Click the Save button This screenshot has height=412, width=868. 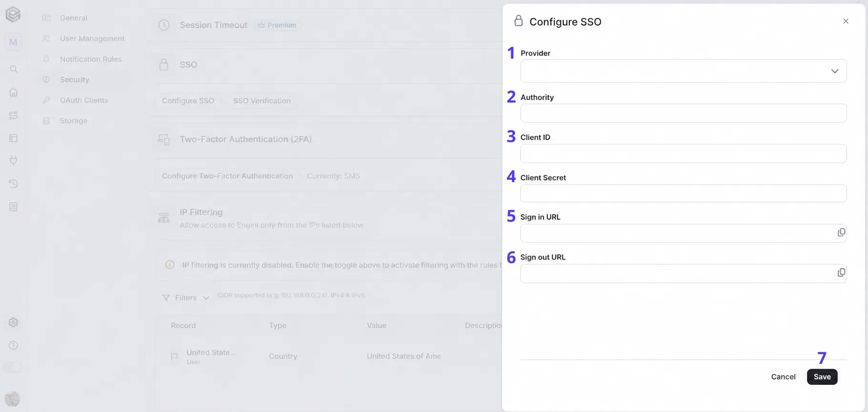pos(822,377)
